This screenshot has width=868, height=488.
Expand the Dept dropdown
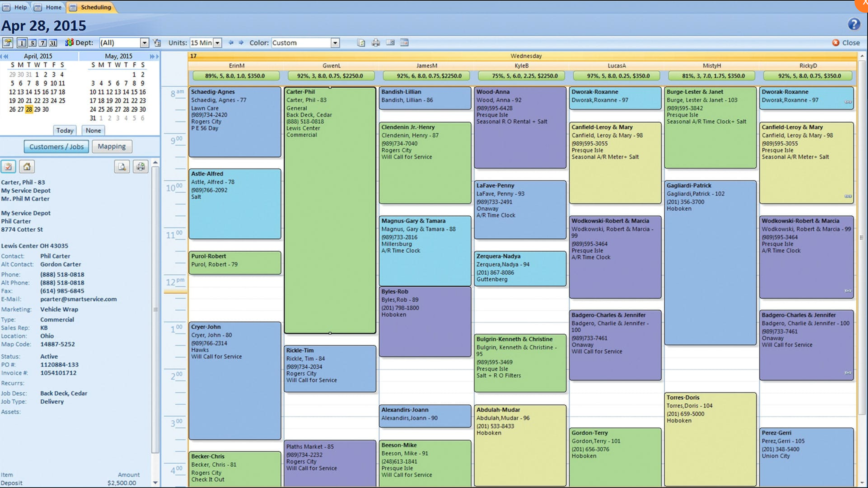(x=144, y=43)
